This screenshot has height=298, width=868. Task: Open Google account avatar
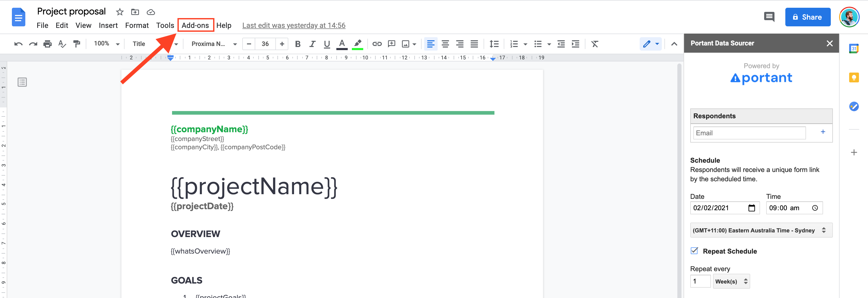coord(849,17)
